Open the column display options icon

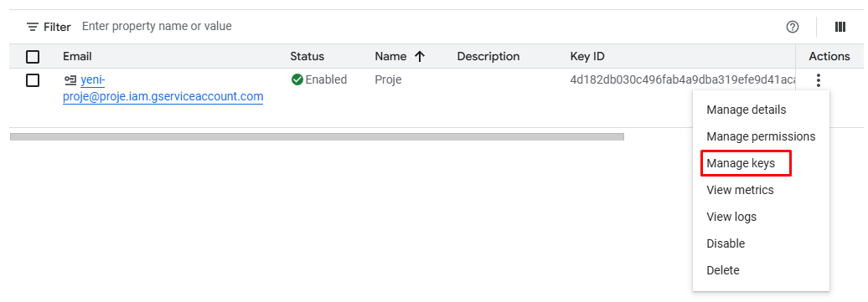pos(840,27)
